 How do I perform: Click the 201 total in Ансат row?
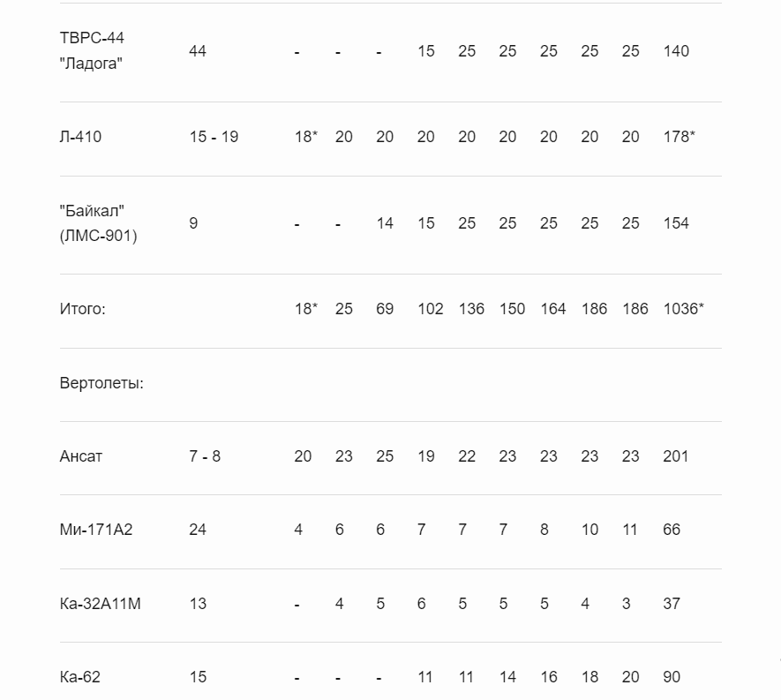click(x=675, y=456)
